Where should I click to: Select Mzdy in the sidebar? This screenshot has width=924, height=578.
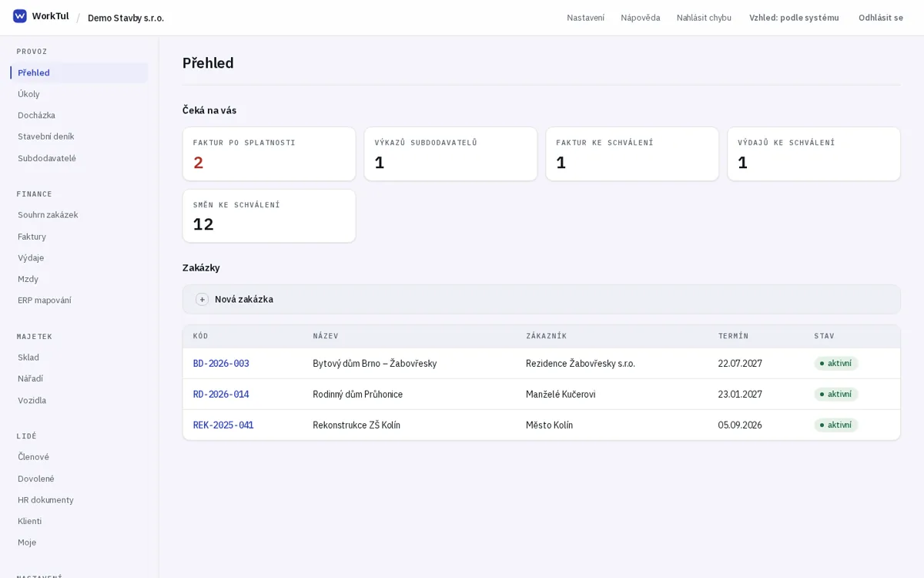coord(79,279)
